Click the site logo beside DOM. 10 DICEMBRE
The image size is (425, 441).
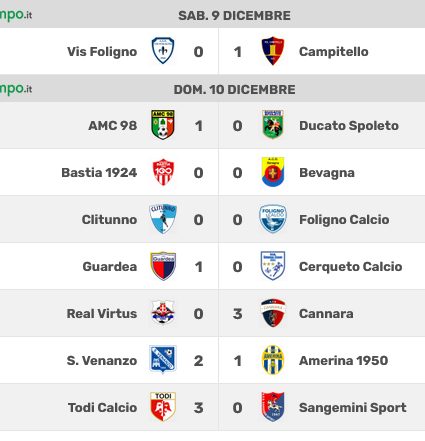[x=16, y=89]
